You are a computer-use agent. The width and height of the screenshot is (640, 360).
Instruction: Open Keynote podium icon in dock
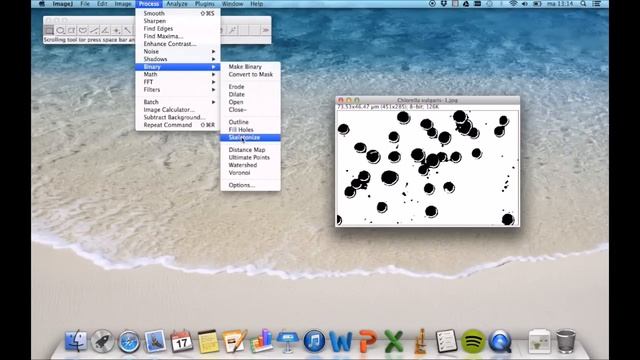[x=288, y=341]
